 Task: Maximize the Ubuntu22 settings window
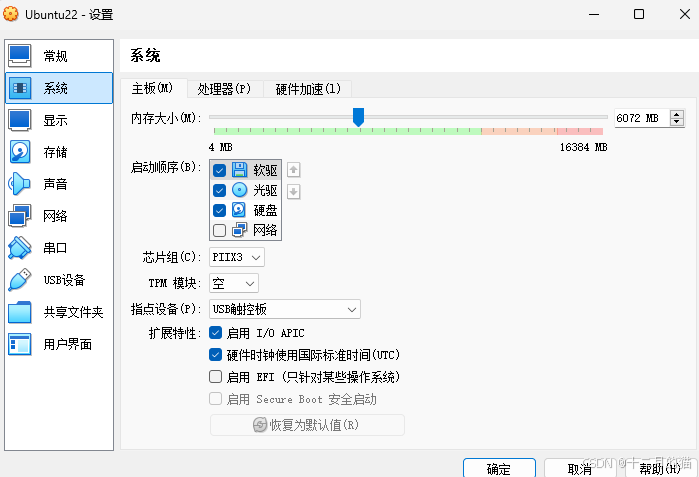[x=639, y=14]
